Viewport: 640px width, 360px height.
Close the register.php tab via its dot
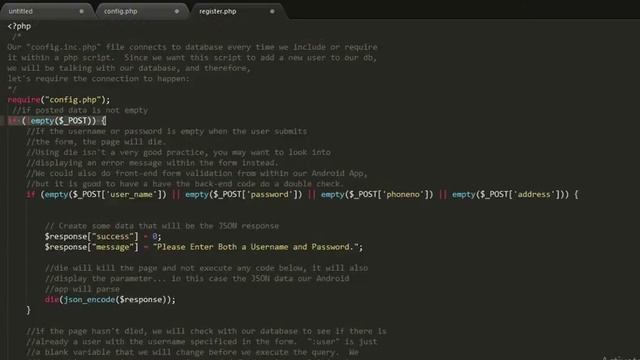click(272, 11)
